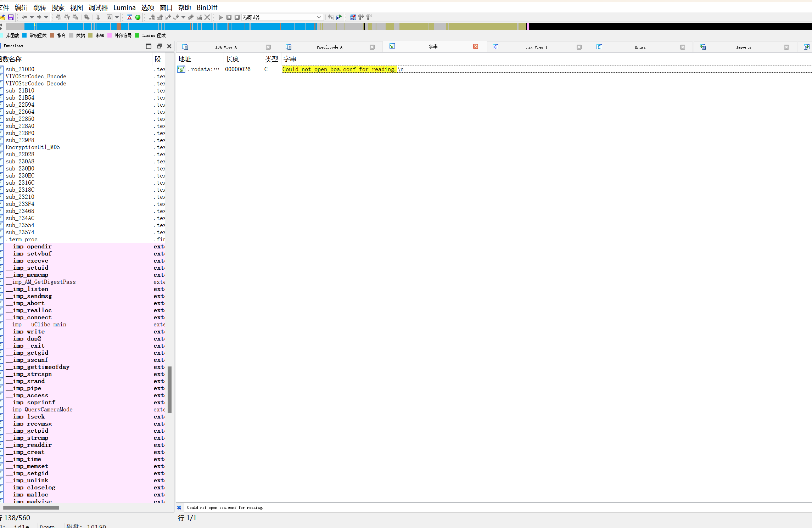This screenshot has height=528, width=812.
Task: Click the delete X toolbar icon
Action: [207, 17]
